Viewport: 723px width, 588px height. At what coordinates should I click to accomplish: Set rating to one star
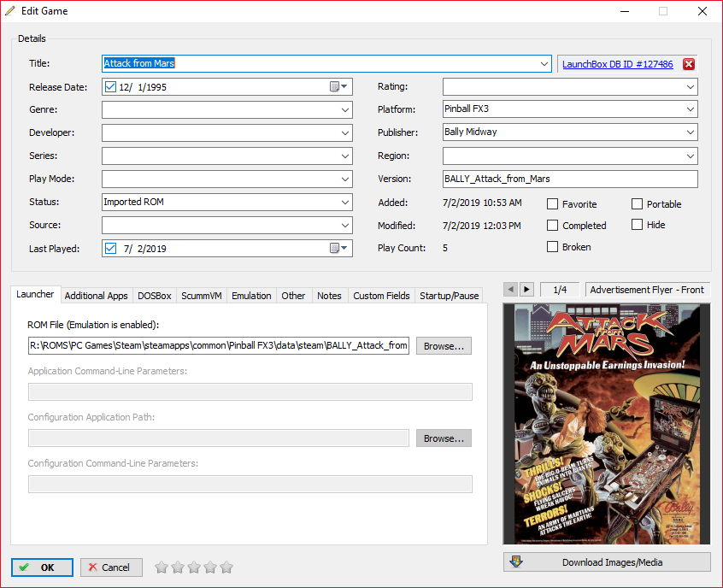click(x=162, y=567)
